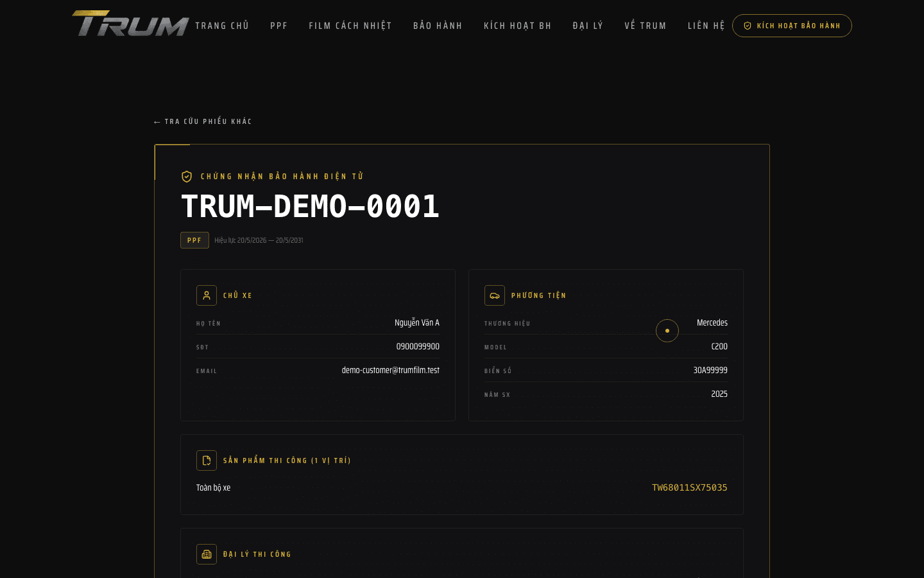Image resolution: width=924 pixels, height=578 pixels.
Task: Click the person icon in Chủ xe card
Action: 207,295
